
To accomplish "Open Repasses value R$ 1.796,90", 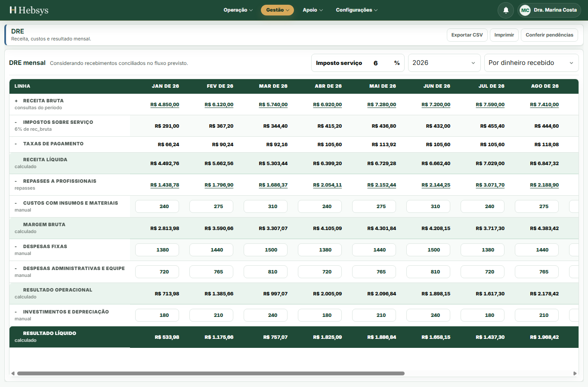I will click(219, 185).
